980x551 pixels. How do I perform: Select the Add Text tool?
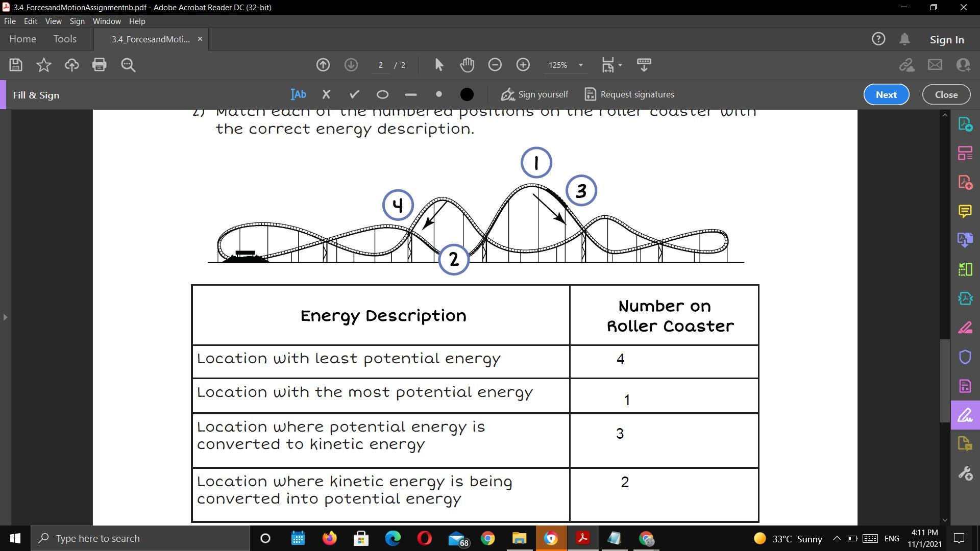point(299,94)
